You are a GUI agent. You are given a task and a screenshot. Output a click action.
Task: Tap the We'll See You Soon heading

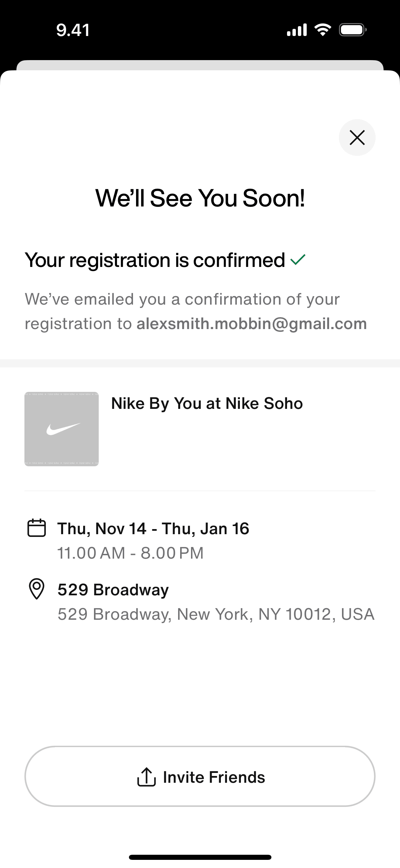[200, 198]
